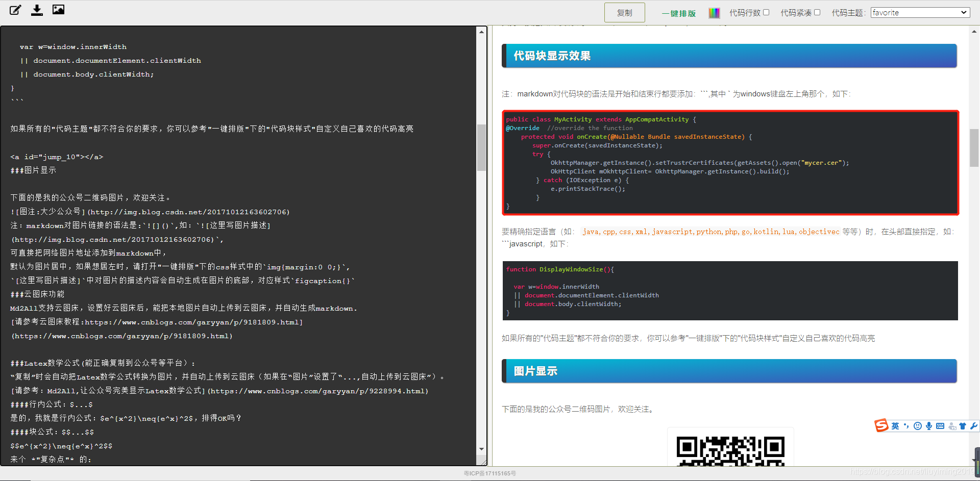The image size is (980, 481).
Task: Open Sogou emoji smiley icon
Action: pyautogui.click(x=918, y=426)
